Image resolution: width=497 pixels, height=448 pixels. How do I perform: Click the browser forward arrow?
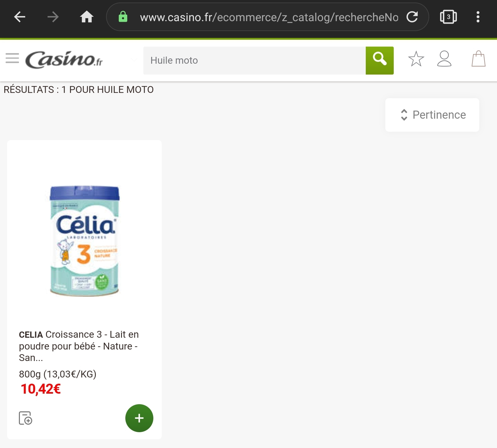tap(53, 17)
